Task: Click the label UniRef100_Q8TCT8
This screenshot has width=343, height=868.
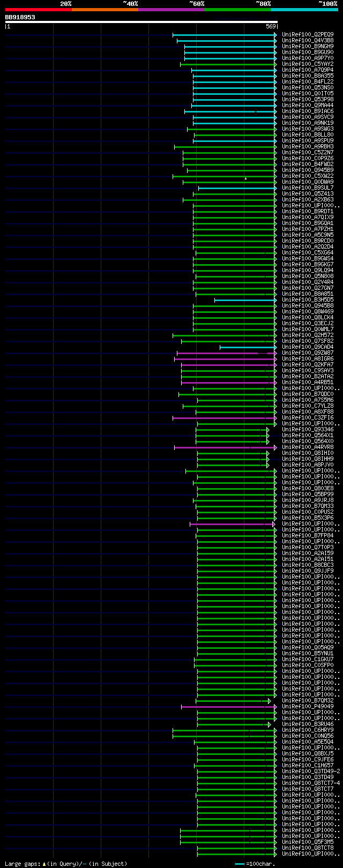Action: pos(308,848)
